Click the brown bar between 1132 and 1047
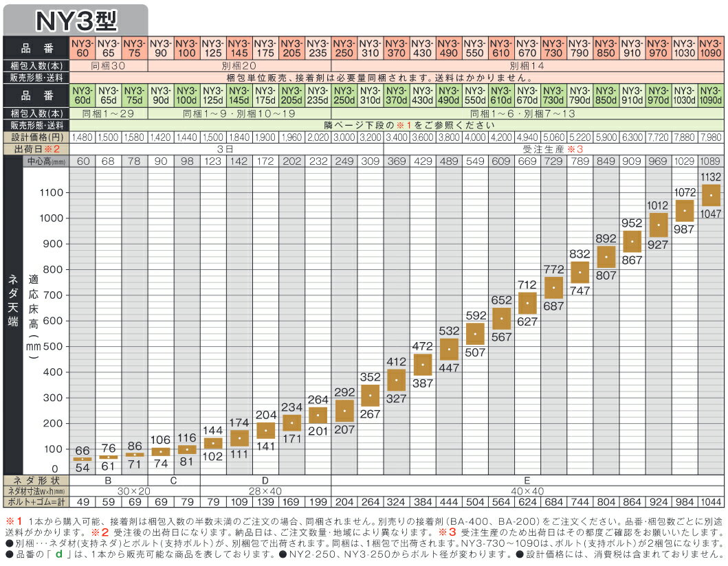728x566 pixels. point(710,195)
